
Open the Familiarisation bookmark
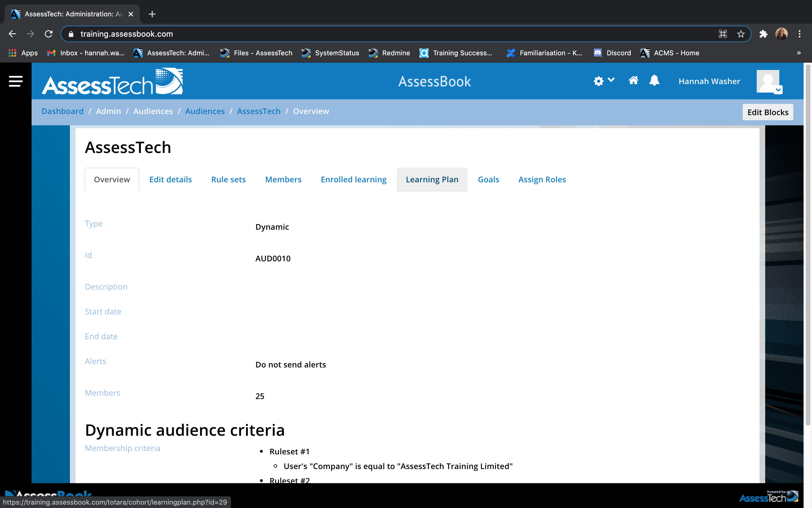(544, 53)
